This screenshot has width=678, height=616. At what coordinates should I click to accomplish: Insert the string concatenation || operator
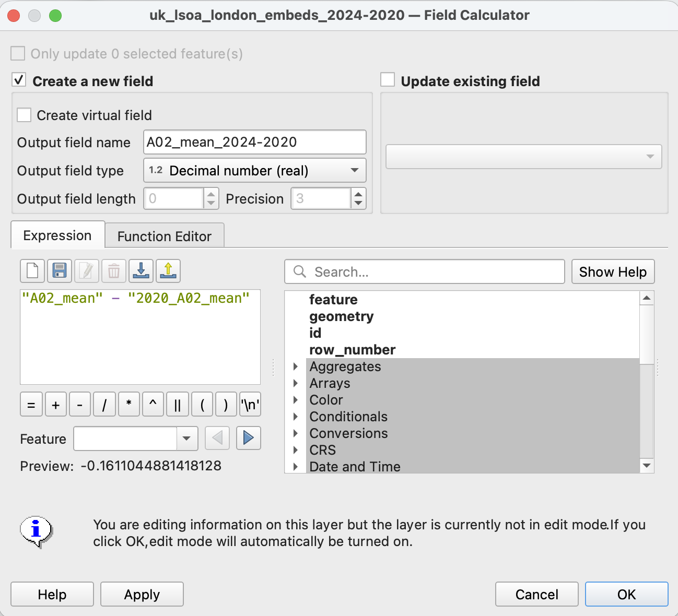(x=177, y=405)
